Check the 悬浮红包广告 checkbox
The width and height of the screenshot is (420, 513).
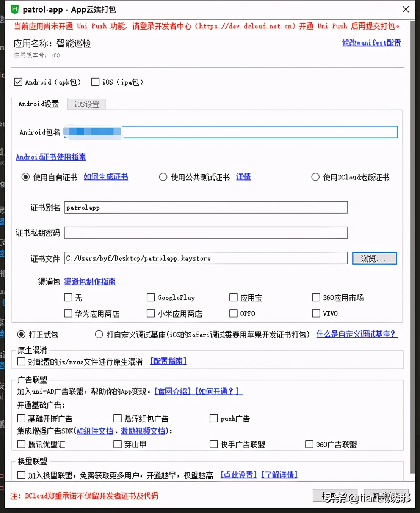click(x=118, y=419)
